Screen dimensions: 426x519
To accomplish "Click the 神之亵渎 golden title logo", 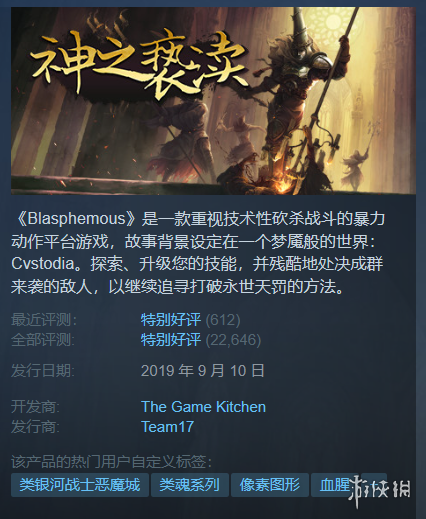I will point(138,63).
